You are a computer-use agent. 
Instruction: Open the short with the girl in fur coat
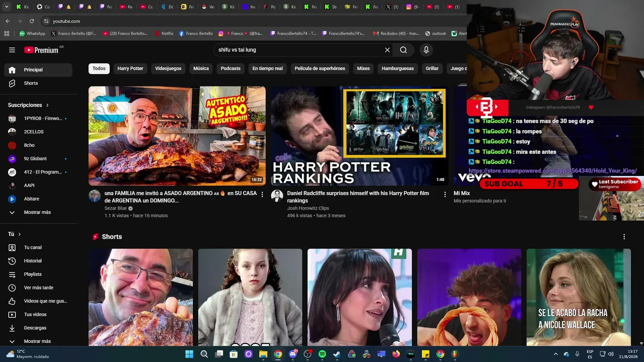tap(250, 297)
